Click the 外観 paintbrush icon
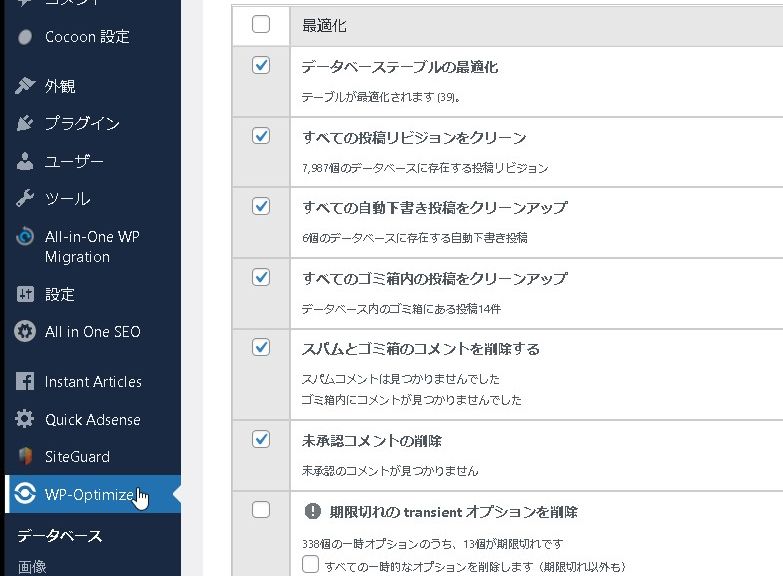The height and width of the screenshot is (576, 783). click(25, 86)
